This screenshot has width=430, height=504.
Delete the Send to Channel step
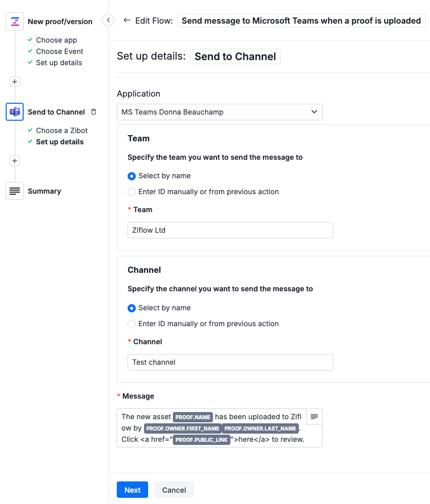[x=93, y=111]
